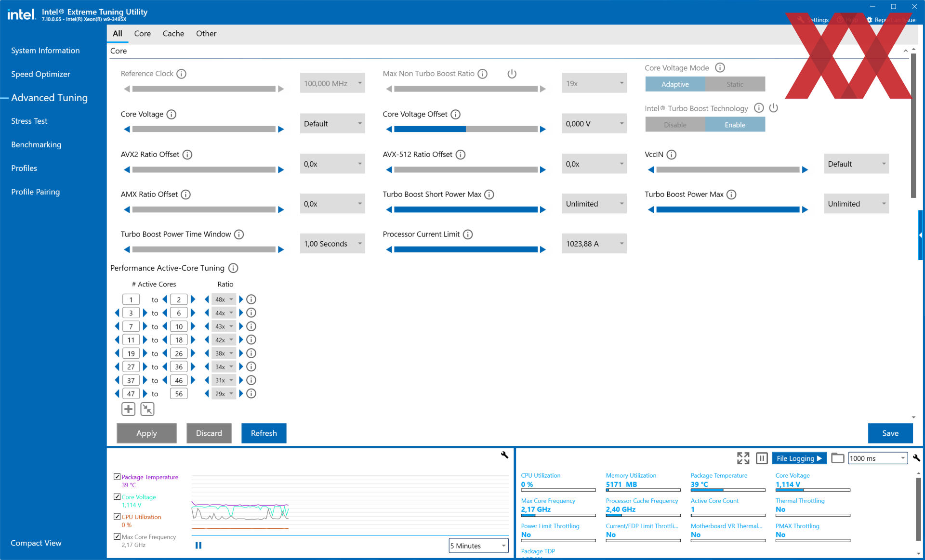Open the AVX2 Ratio Offset value dropdown
Image resolution: width=925 pixels, height=560 pixels.
click(x=332, y=164)
